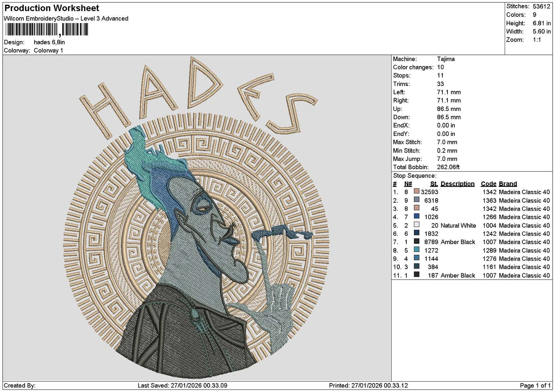Click the navy swatch for code 1242
Viewport: 555px width, 392px height.
point(416,233)
